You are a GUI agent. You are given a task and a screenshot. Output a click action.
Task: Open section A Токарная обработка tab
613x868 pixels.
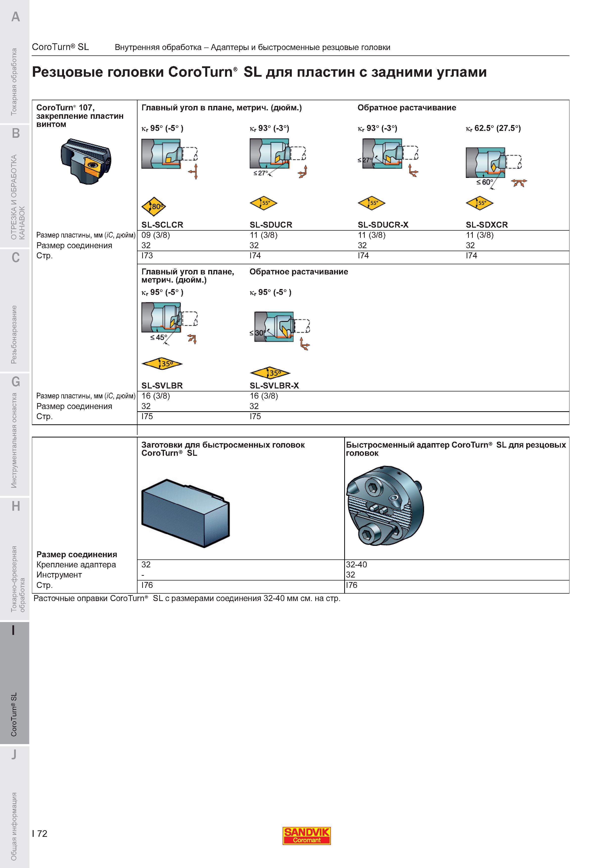(x=14, y=62)
